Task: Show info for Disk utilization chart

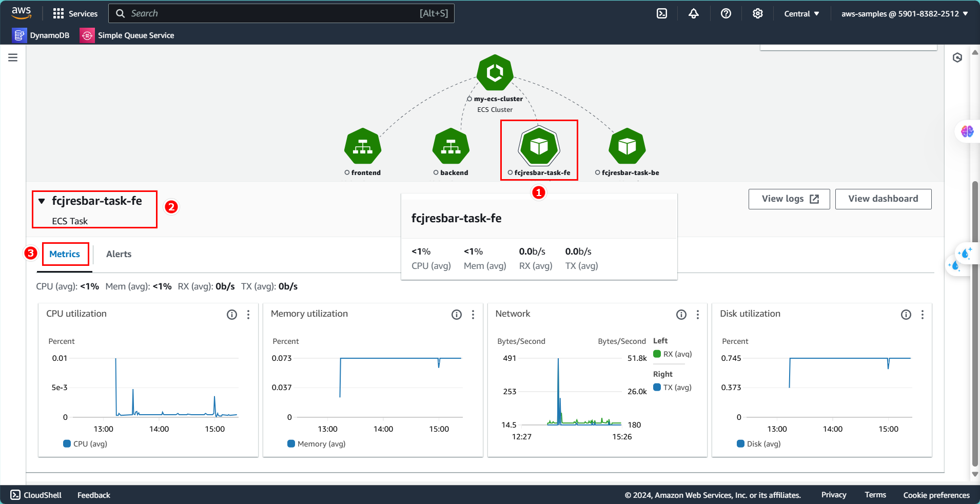Action: [x=906, y=315]
